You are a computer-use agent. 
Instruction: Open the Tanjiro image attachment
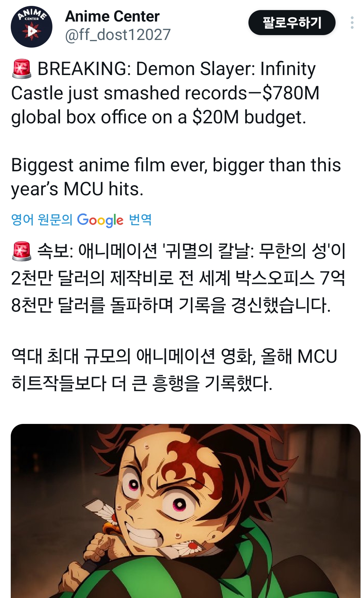[186, 511]
